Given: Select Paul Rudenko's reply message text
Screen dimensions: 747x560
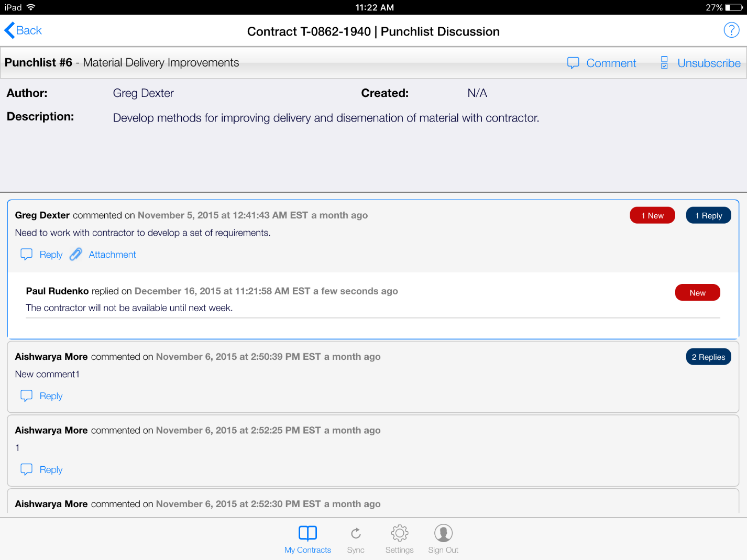Looking at the screenshot, I should tap(129, 308).
